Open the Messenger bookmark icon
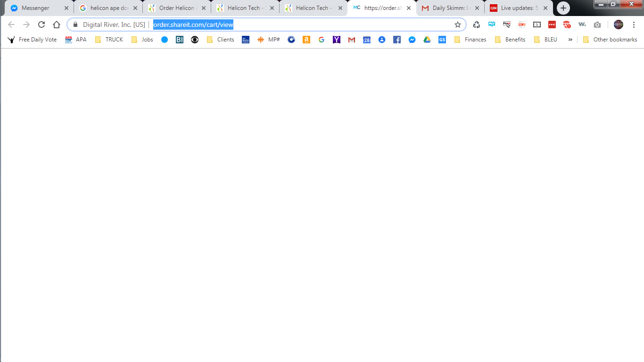The width and height of the screenshot is (644, 362). click(412, 40)
